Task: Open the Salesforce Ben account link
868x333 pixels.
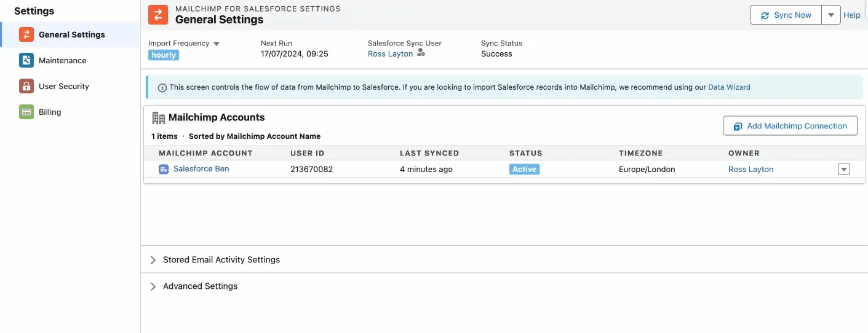Action: (x=201, y=168)
